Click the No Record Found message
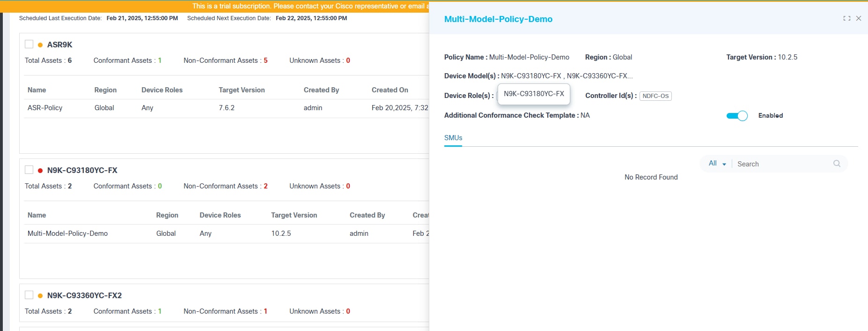Screen dimensions: 868x331 coord(651,177)
